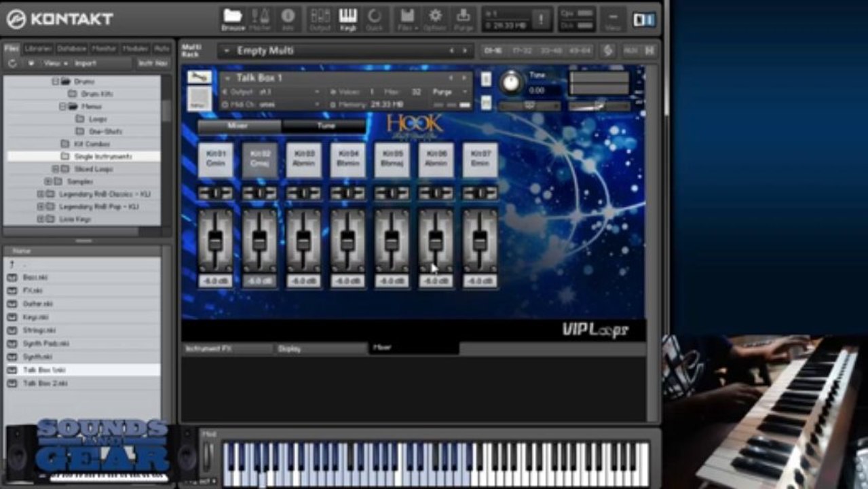The height and width of the screenshot is (489, 868).
Task: Click the wrench edit instrument icon
Action: (199, 77)
